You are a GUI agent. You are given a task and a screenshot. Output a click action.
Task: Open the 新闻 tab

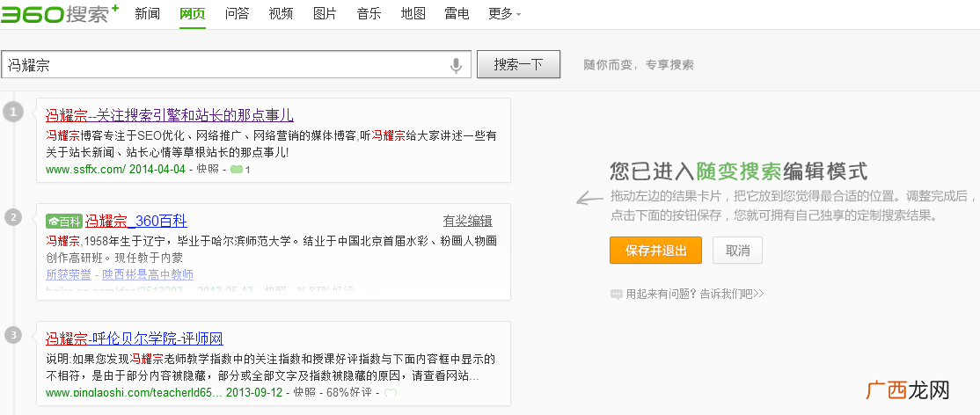[148, 14]
